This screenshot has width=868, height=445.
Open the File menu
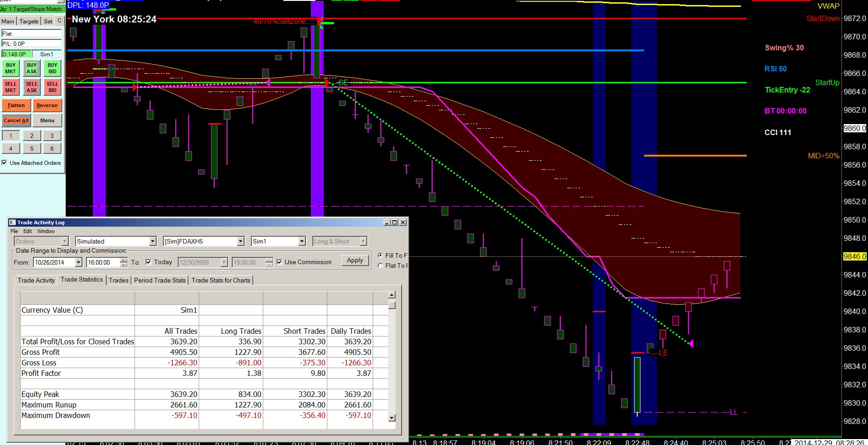tap(14, 231)
